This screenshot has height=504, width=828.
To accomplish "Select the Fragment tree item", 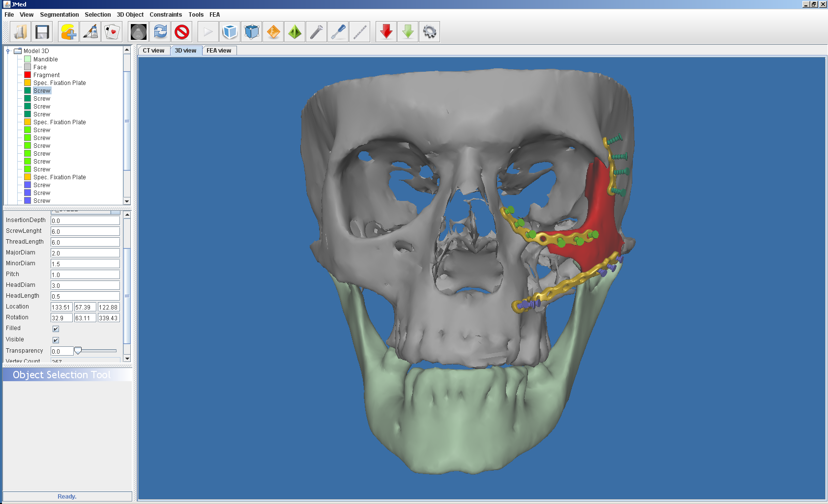I will [x=46, y=75].
